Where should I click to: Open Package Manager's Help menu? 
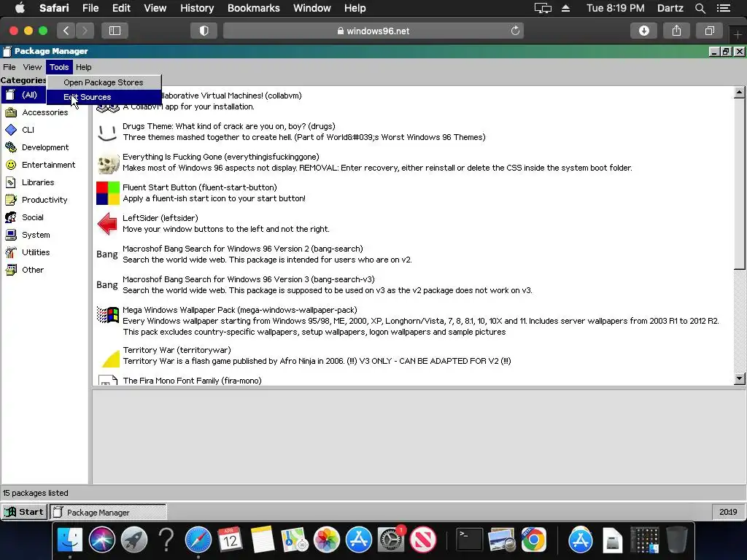83,67
